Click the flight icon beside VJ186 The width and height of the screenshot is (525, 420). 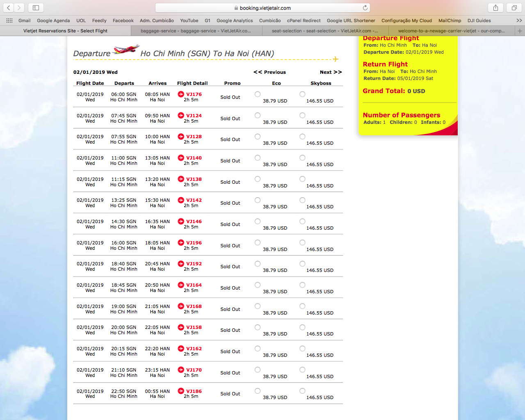[x=181, y=391]
